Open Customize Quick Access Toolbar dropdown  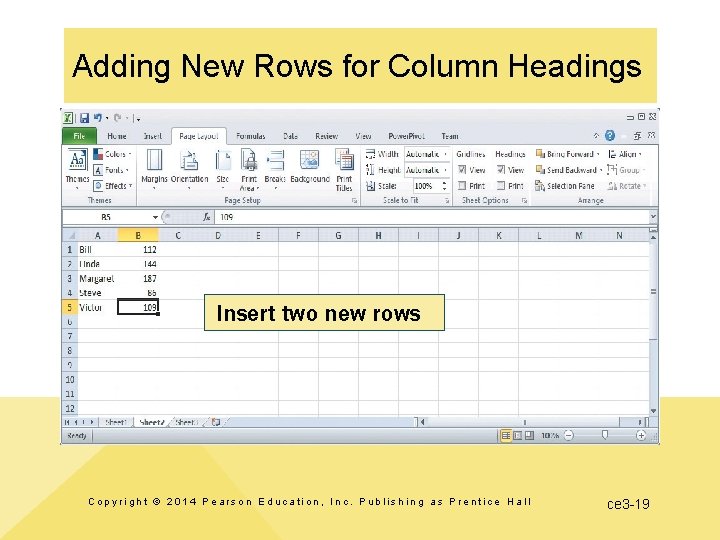click(138, 118)
